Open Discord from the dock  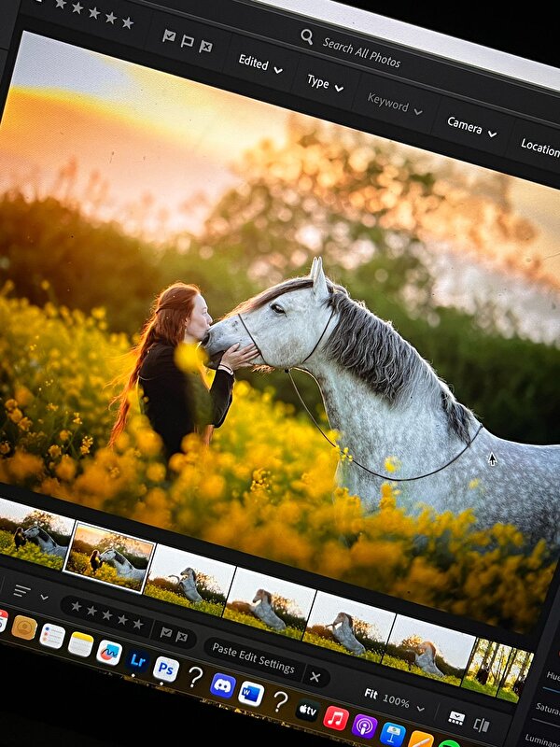223,685
